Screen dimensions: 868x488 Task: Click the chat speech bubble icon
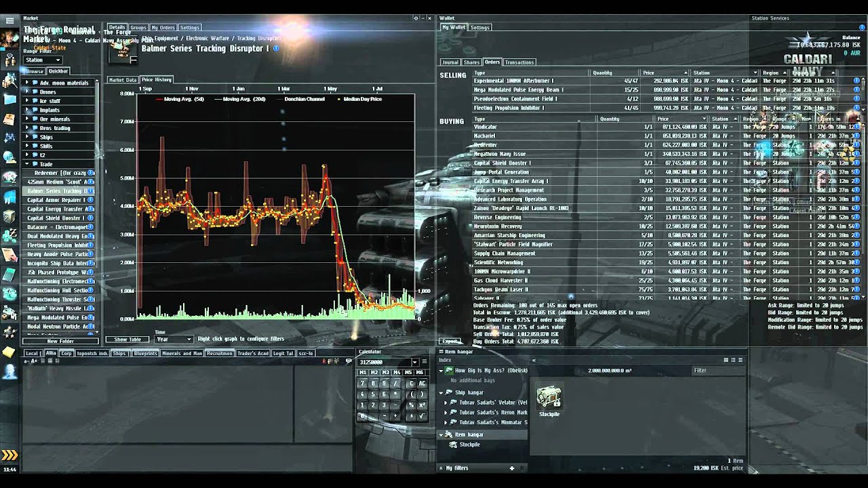[349, 361]
